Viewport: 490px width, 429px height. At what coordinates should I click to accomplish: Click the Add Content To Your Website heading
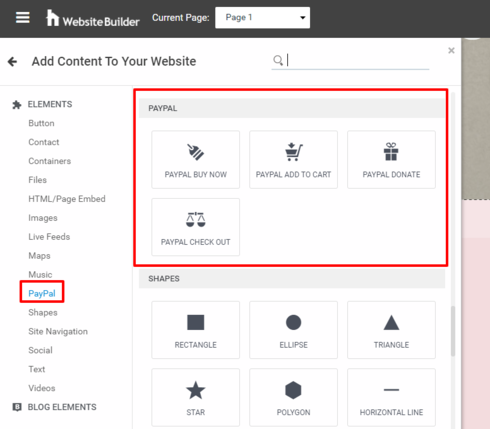(x=114, y=61)
